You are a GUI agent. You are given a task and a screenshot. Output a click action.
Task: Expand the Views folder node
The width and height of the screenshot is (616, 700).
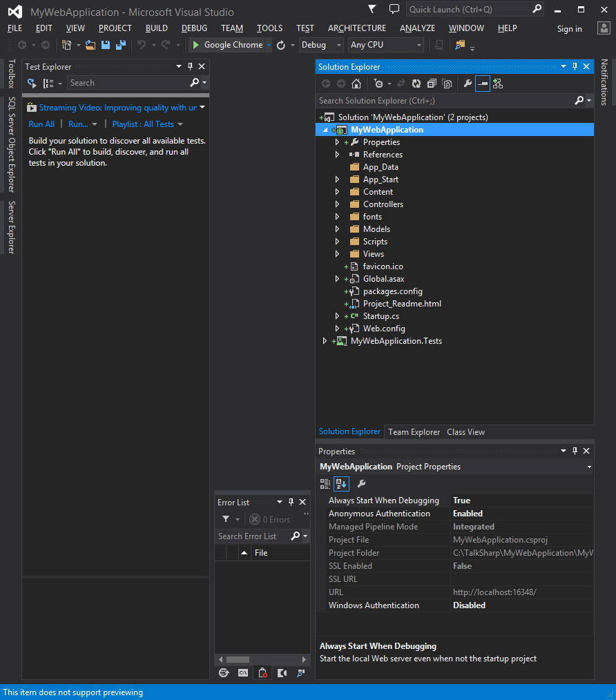(337, 253)
